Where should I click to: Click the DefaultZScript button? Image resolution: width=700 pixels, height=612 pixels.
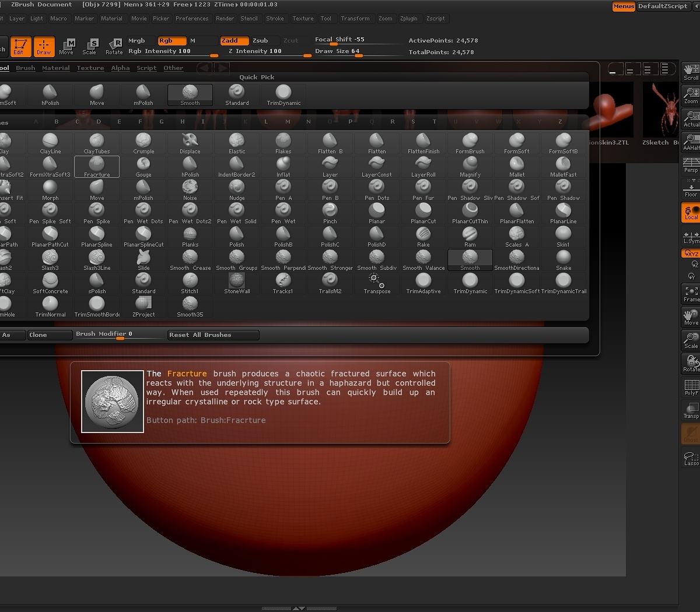pos(663,6)
